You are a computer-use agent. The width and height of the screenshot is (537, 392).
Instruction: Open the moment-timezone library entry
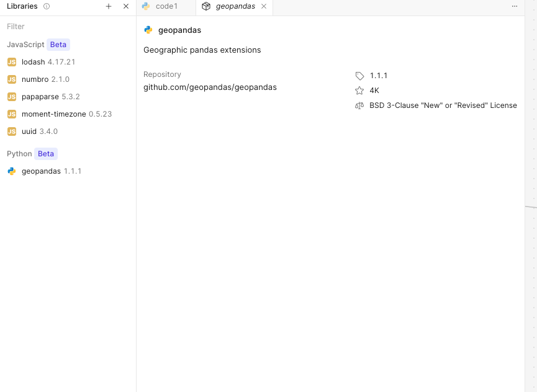click(66, 114)
